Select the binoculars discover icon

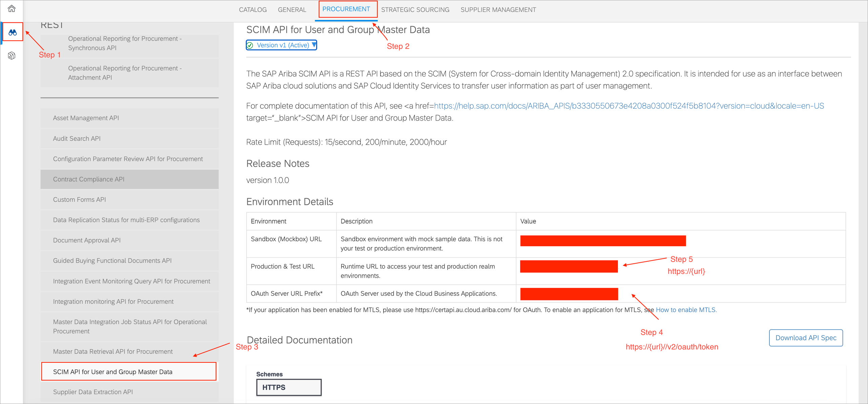tap(13, 32)
